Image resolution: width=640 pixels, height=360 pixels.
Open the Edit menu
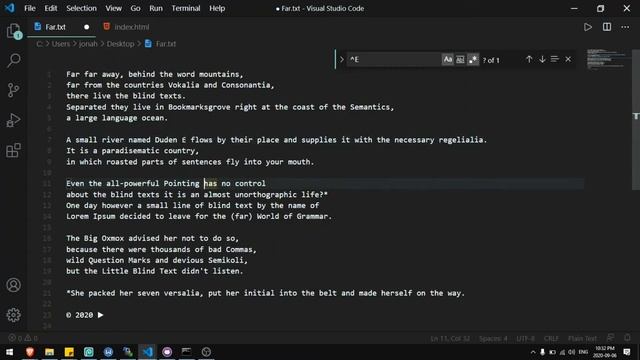51,8
